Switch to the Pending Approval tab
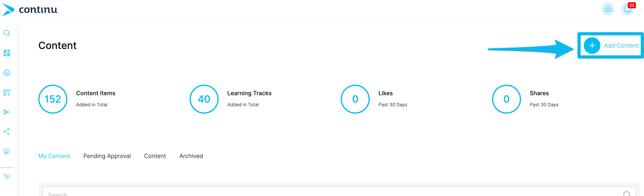The height and width of the screenshot is (196, 644). [x=107, y=156]
